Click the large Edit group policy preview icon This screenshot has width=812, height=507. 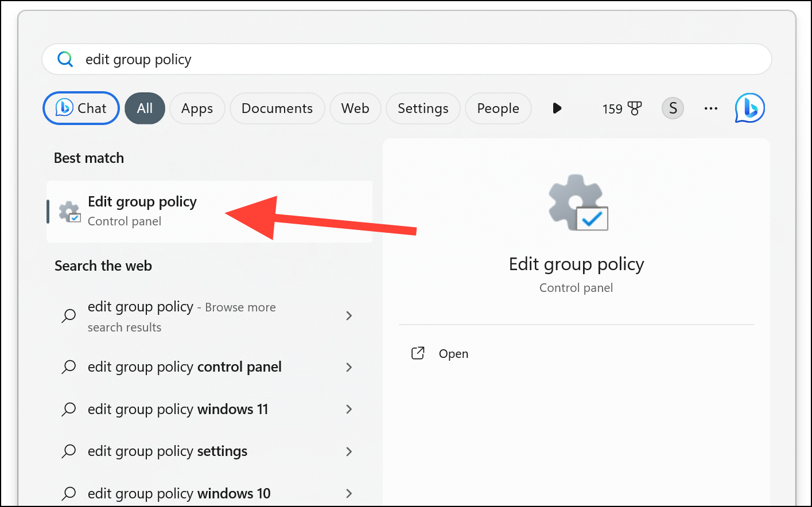coord(578,202)
